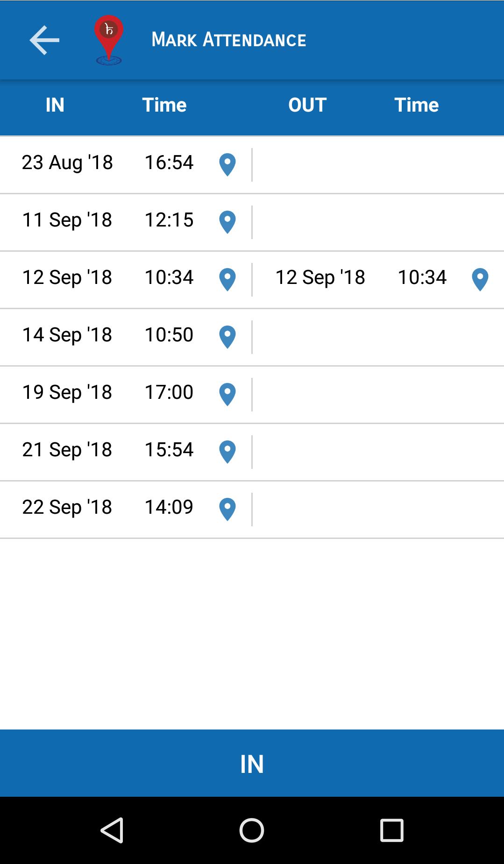Show IN location pin for 12 Sep '18
The image size is (504, 864).
pyautogui.click(x=227, y=279)
